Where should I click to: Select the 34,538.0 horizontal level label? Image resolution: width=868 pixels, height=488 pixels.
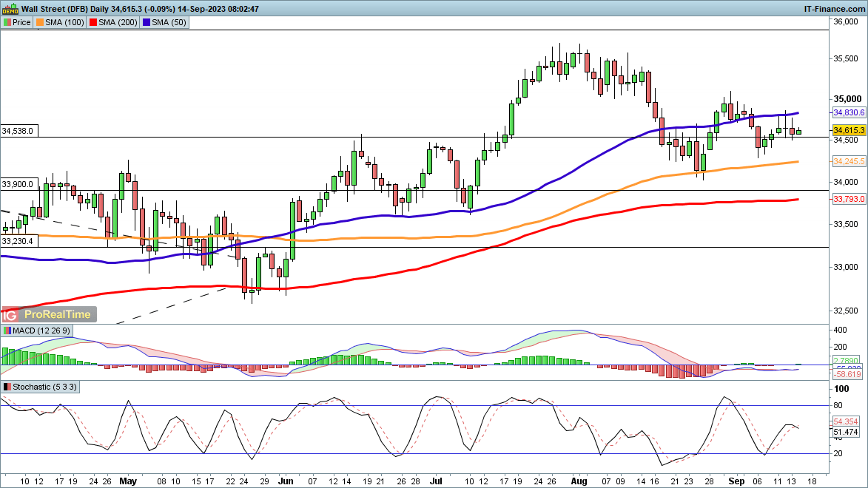coord(17,131)
